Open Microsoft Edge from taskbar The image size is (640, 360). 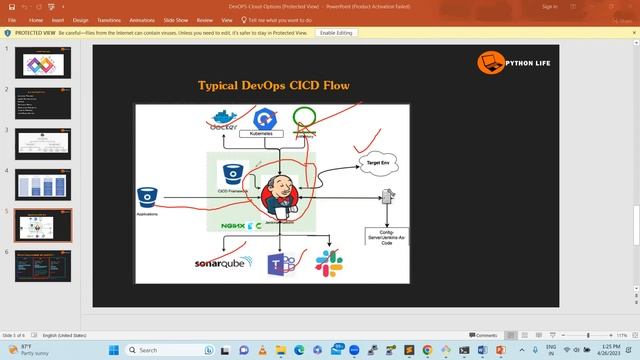click(299, 350)
